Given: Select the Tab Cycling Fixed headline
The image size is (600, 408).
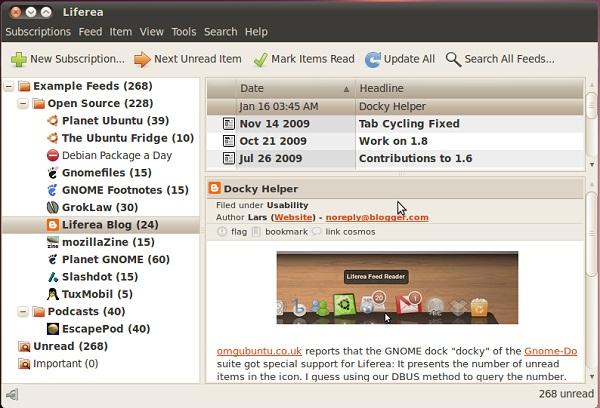Looking at the screenshot, I should (408, 124).
